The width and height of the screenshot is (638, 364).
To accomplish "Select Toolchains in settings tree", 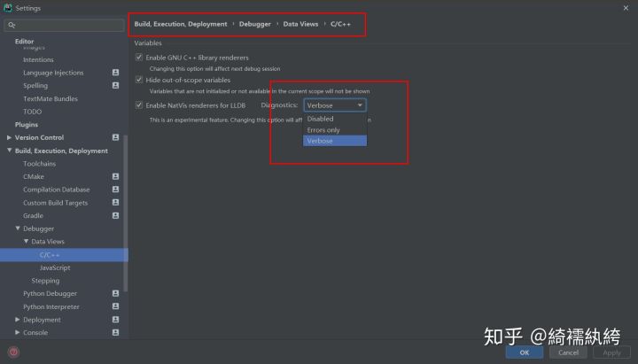I will click(x=40, y=164).
